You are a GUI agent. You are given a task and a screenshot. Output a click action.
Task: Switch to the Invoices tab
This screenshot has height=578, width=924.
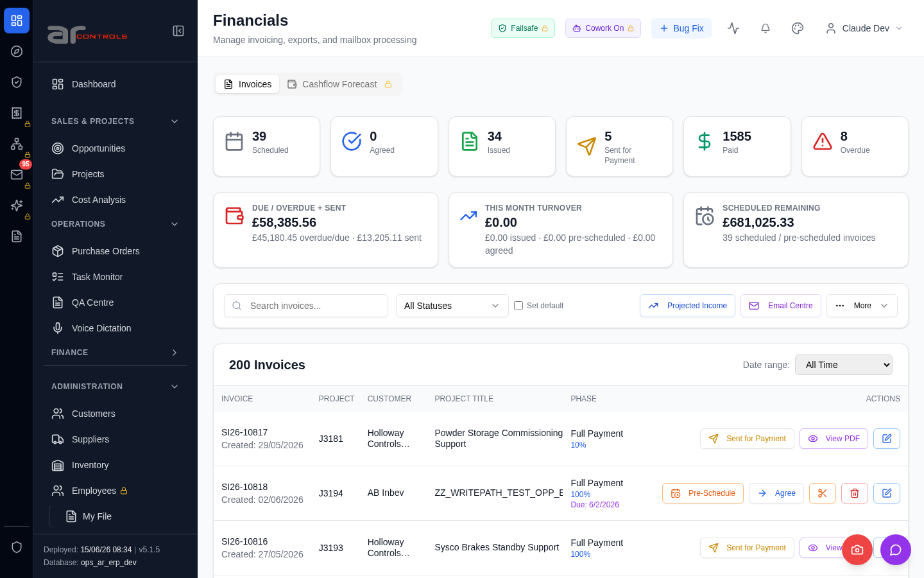248,84
